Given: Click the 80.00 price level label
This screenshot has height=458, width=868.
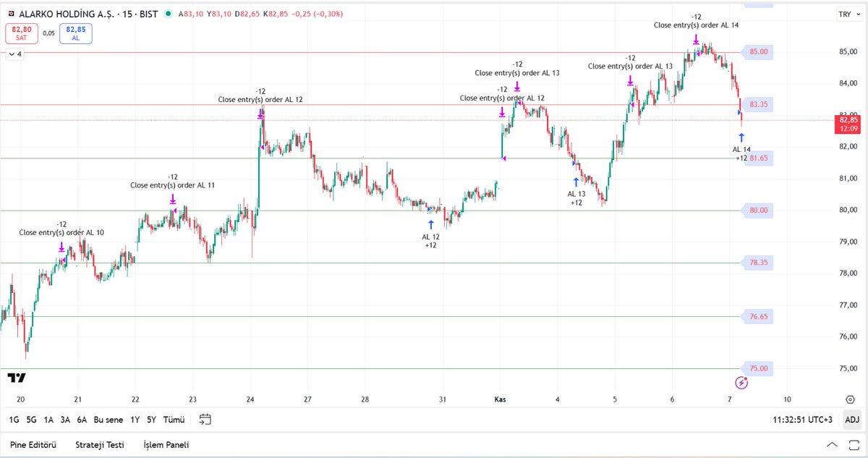Looking at the screenshot, I should [758, 210].
